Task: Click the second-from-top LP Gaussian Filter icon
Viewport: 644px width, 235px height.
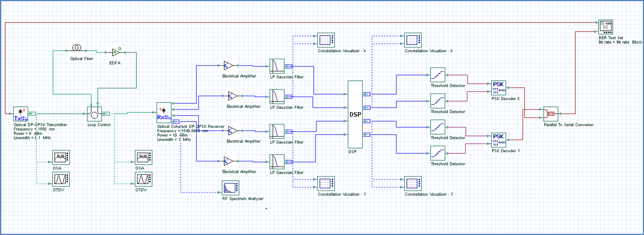Action: coord(277,96)
